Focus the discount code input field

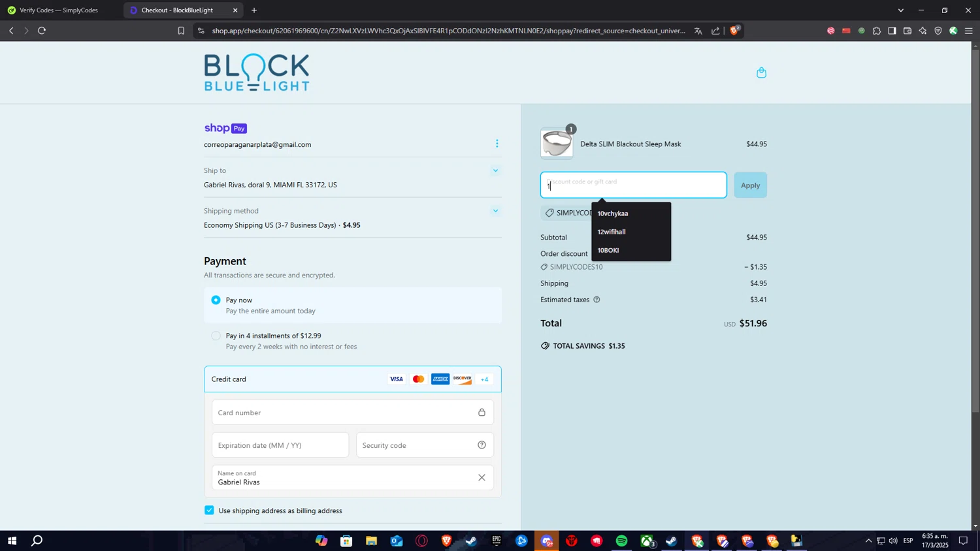coord(633,185)
